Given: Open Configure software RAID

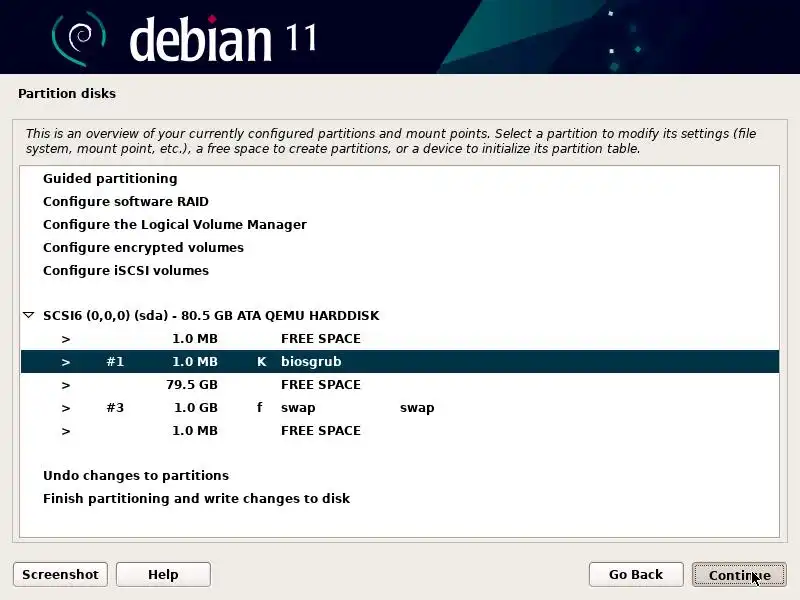Looking at the screenshot, I should (399, 202).
